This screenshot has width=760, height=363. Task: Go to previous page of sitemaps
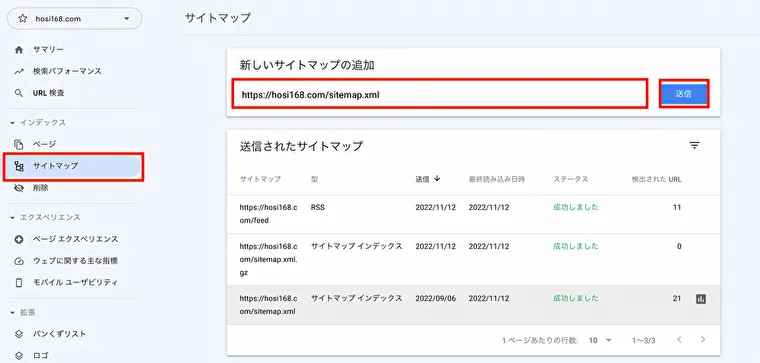coord(680,339)
